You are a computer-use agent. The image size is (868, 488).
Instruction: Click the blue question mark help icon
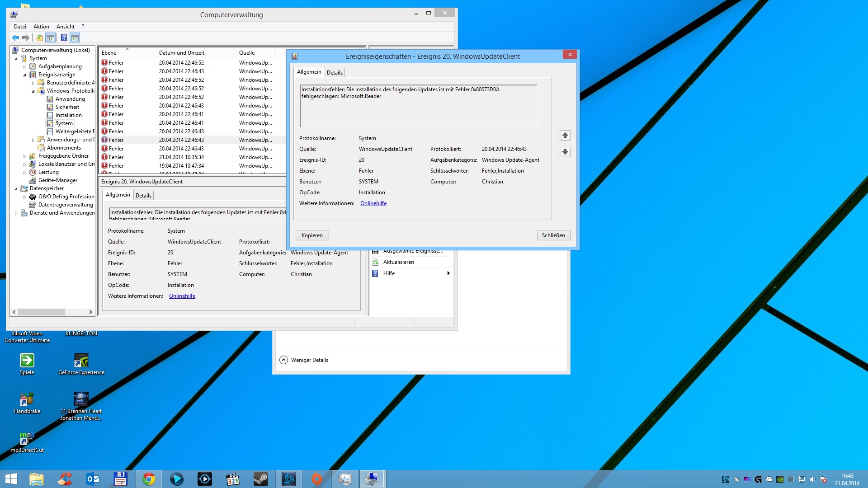[64, 38]
